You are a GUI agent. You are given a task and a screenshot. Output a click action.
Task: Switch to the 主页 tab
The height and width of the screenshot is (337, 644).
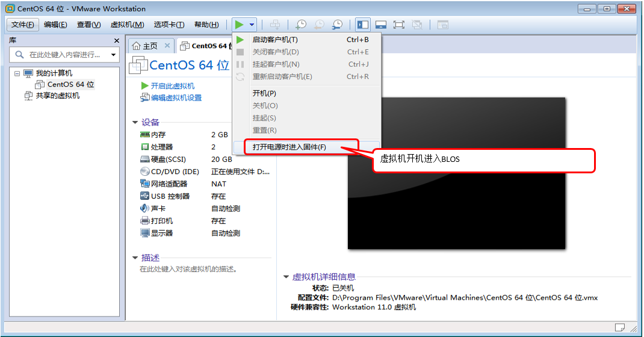[150, 46]
